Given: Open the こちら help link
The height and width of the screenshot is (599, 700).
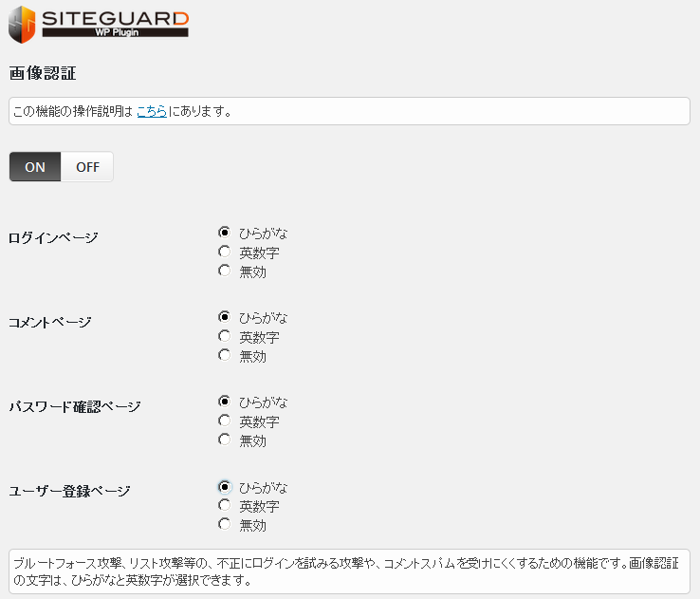Looking at the screenshot, I should click(152, 111).
